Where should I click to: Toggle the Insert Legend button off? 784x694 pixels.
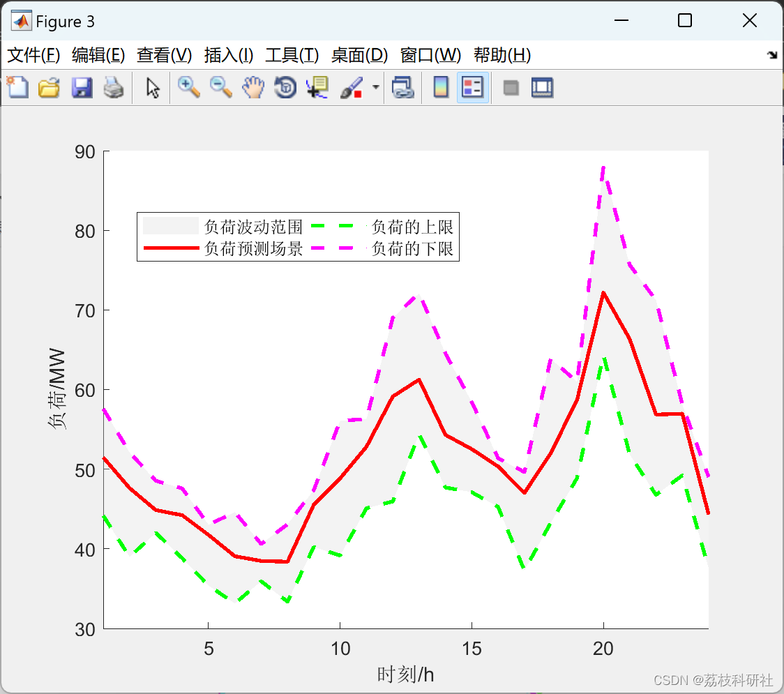(x=473, y=88)
